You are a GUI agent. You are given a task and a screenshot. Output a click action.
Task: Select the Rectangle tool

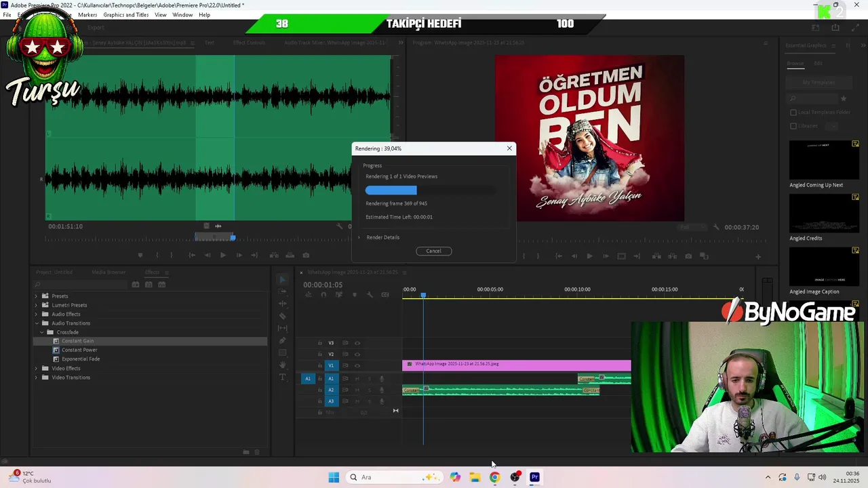[283, 352]
